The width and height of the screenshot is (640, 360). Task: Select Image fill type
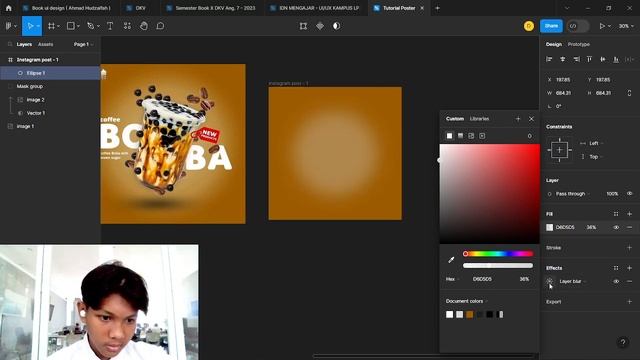[471, 136]
